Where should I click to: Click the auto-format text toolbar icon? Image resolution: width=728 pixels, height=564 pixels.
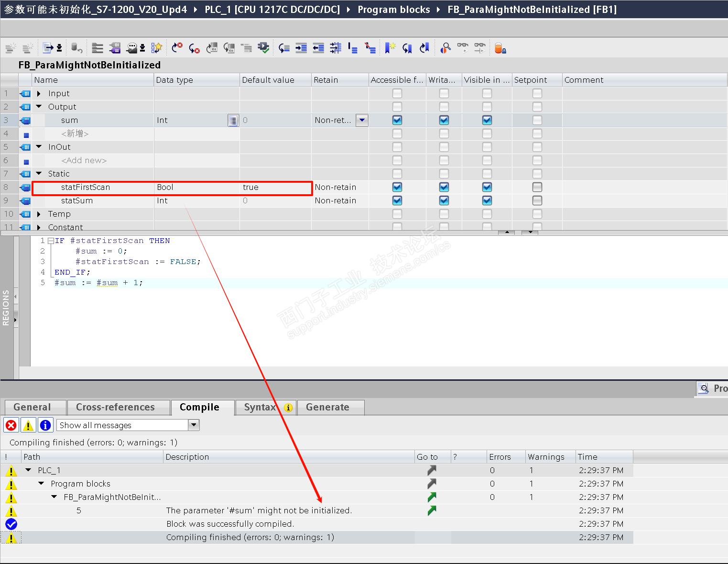pos(336,48)
